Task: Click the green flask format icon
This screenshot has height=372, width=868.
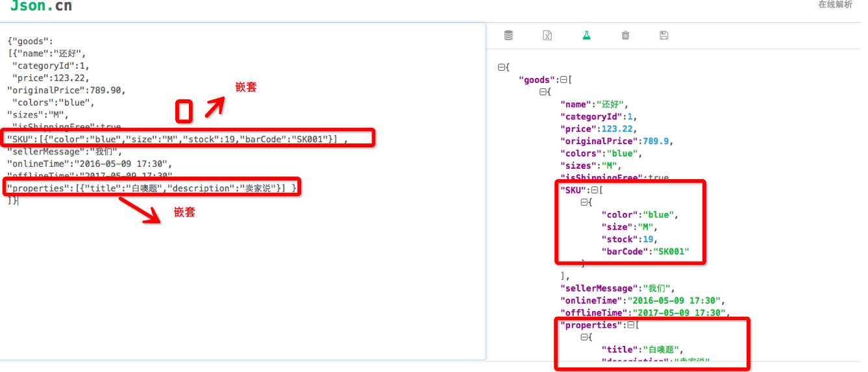Action: tap(586, 36)
